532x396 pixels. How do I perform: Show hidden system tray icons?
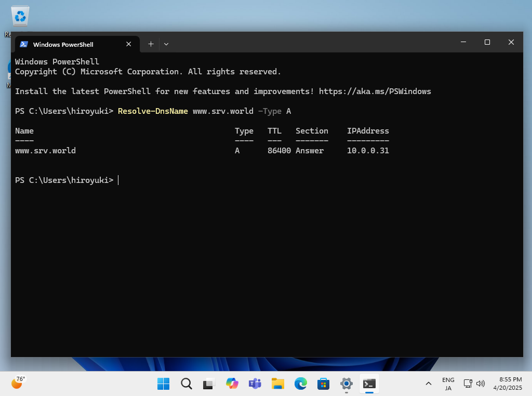pos(429,384)
